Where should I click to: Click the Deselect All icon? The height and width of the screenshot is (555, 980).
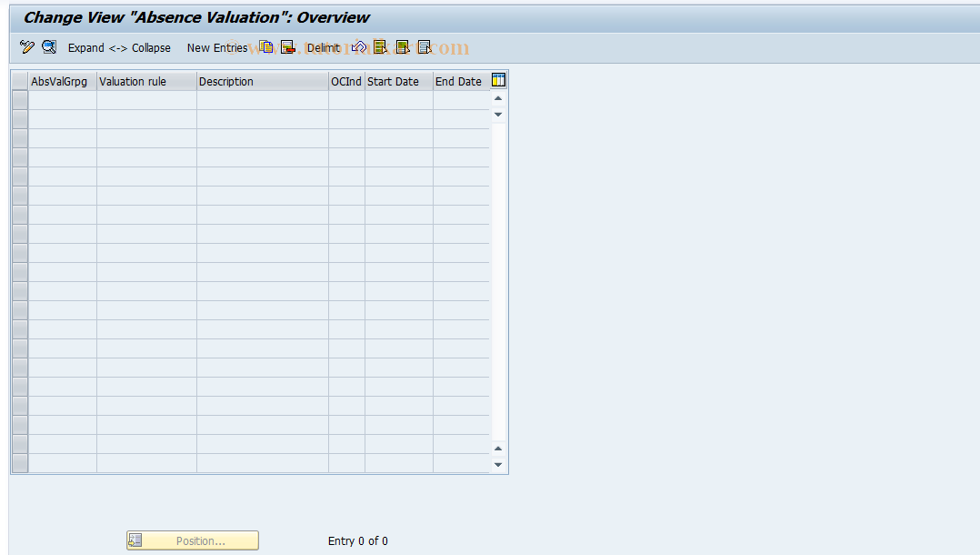(425, 47)
